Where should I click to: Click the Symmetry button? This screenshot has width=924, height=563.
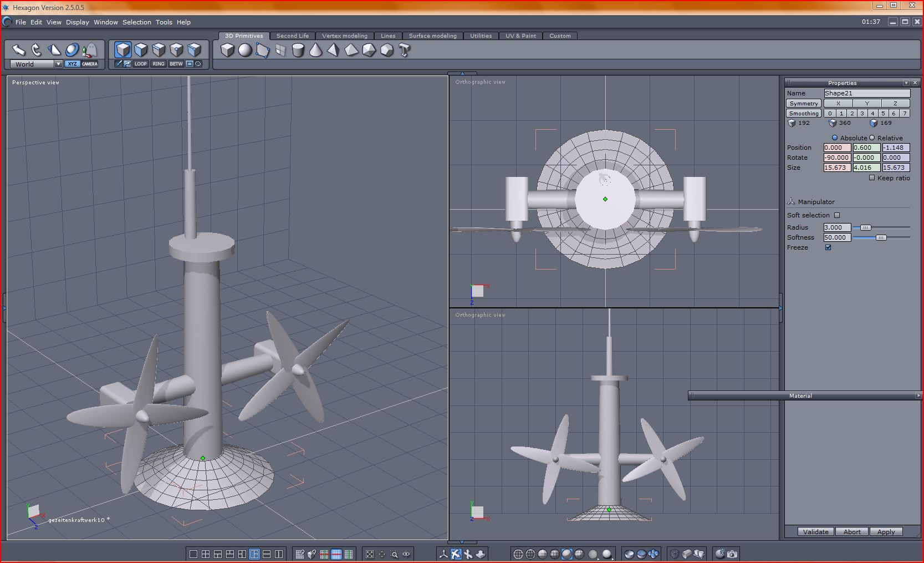point(803,104)
